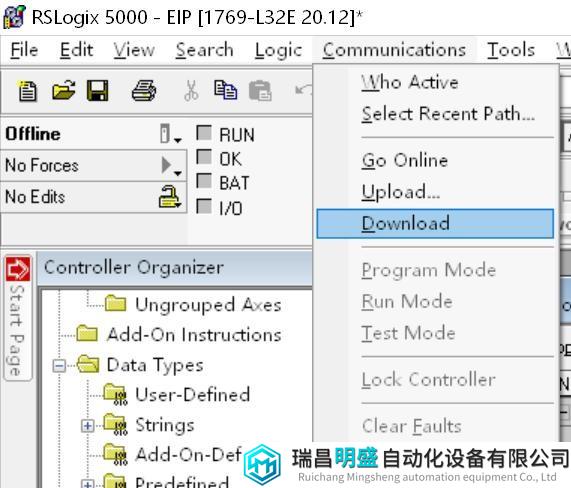Expand the Predefined tree node
This screenshot has height=488, width=571.
click(87, 484)
